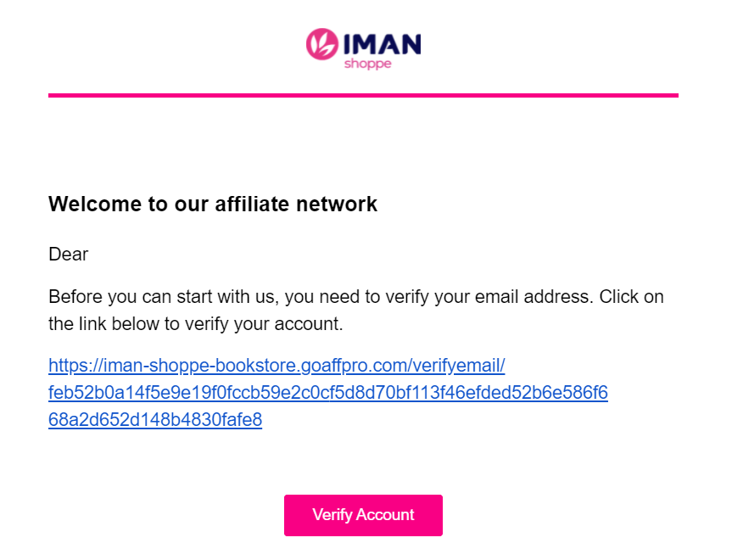Image resolution: width=732 pixels, height=560 pixels.
Task: Click the 'Before you can start with us' sentence
Action: pyautogui.click(x=161, y=297)
